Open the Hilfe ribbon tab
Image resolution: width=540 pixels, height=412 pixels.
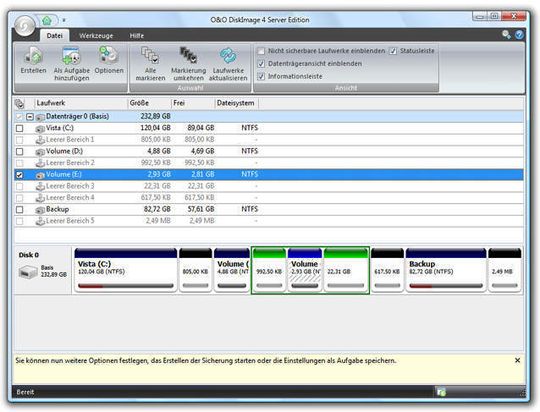[x=136, y=35]
